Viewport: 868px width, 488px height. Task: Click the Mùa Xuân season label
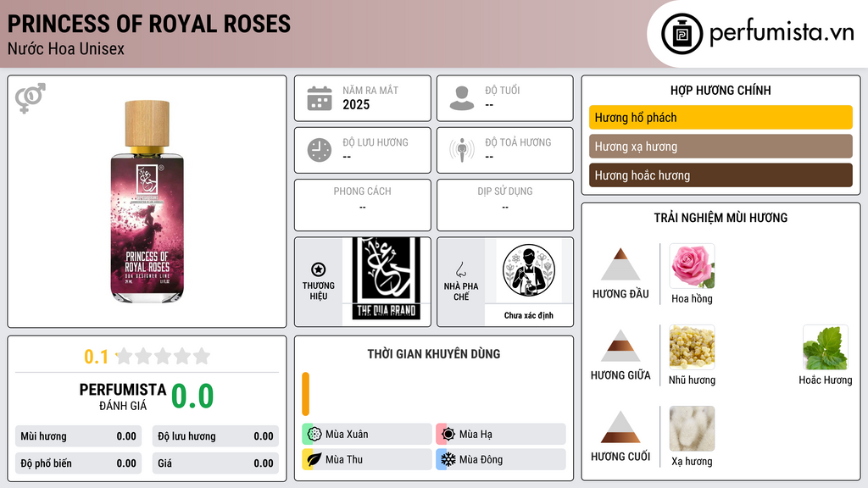pos(347,434)
